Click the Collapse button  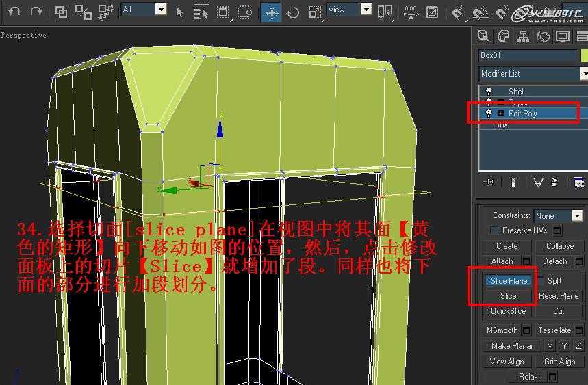(x=560, y=246)
